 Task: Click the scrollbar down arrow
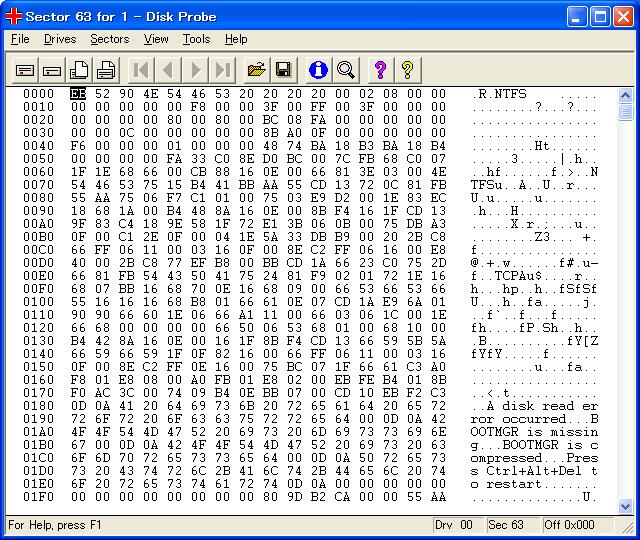[x=625, y=507]
